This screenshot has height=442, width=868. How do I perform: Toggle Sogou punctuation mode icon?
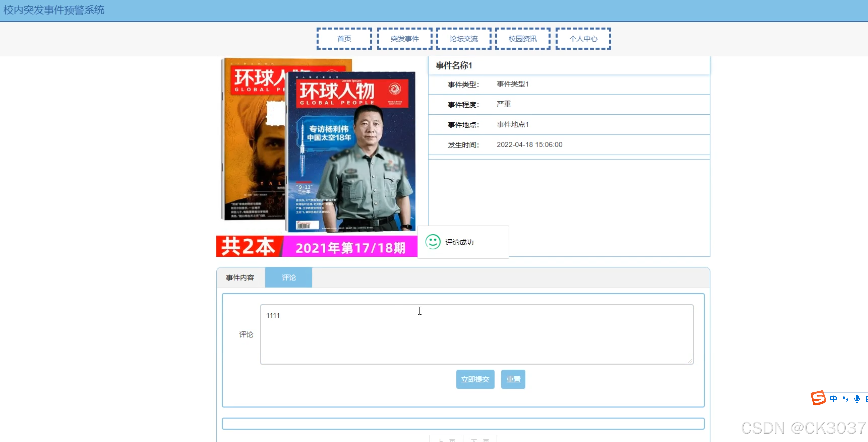[845, 399]
